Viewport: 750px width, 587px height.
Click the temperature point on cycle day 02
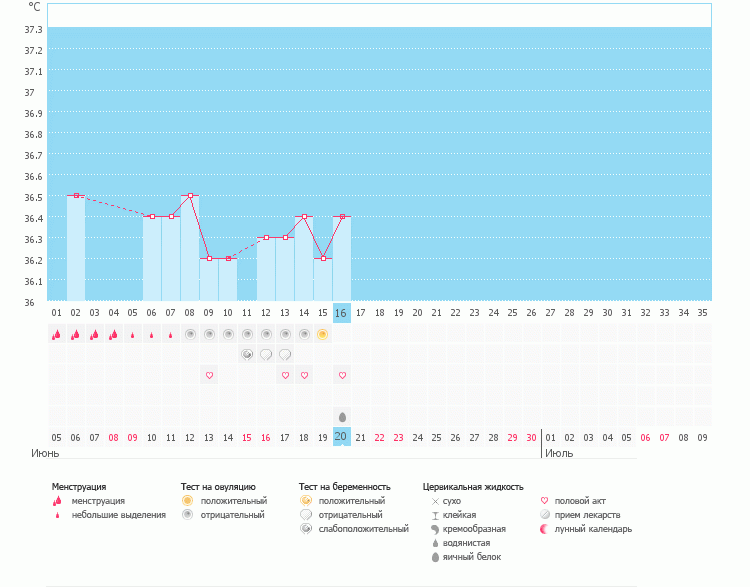[76, 196]
